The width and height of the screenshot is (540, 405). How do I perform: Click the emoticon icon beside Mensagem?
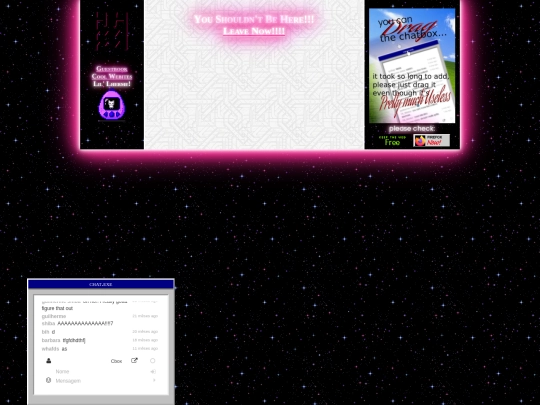pos(49,380)
